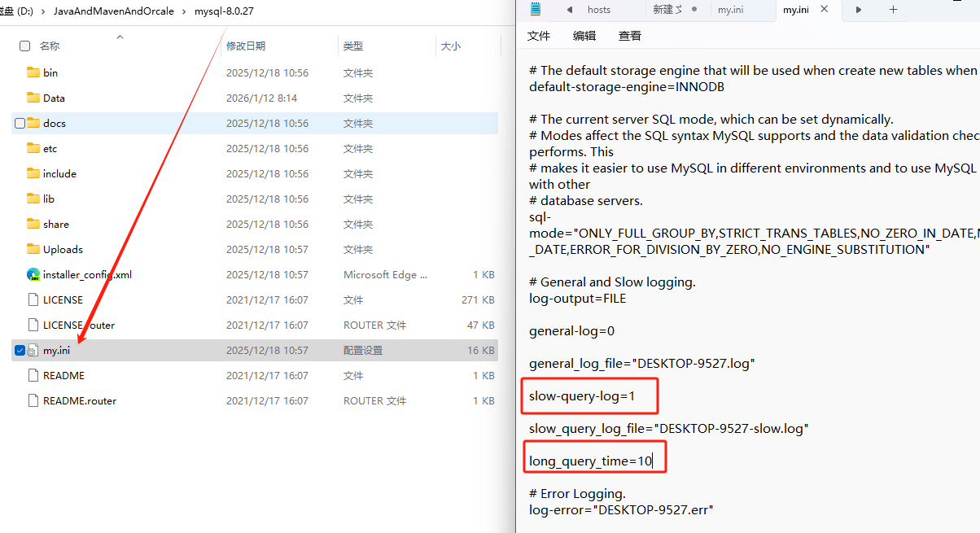Select the etc folder icon
This screenshot has width=980, height=533.
[x=33, y=148]
